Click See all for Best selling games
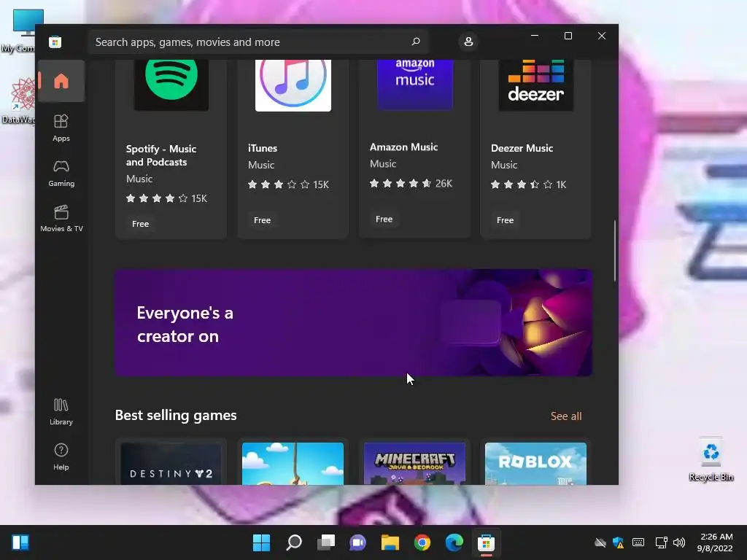 (566, 416)
